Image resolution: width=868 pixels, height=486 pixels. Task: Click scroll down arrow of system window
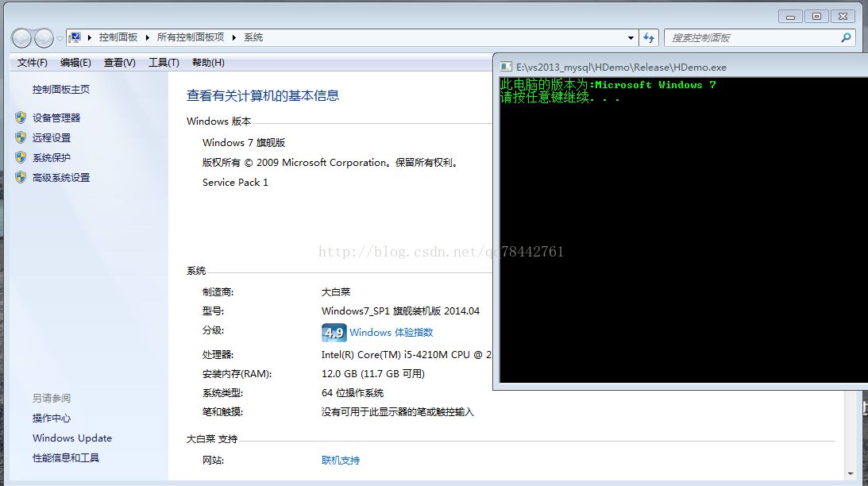851,474
